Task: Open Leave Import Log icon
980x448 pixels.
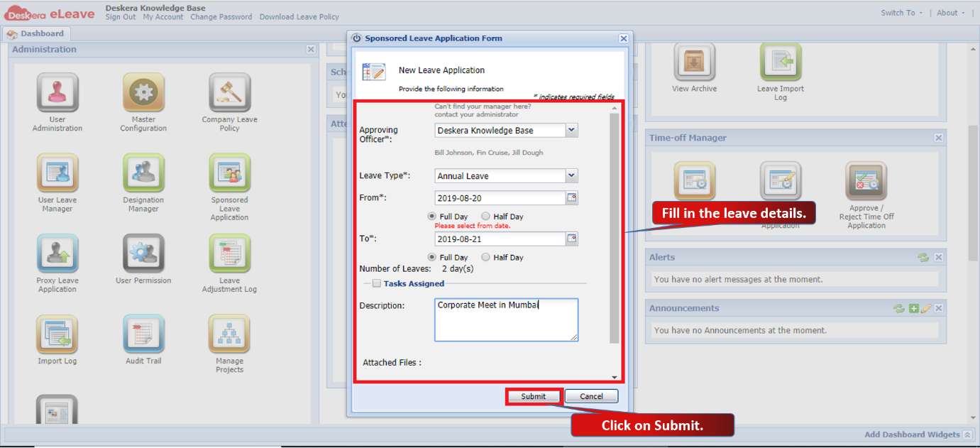Action: [x=781, y=62]
